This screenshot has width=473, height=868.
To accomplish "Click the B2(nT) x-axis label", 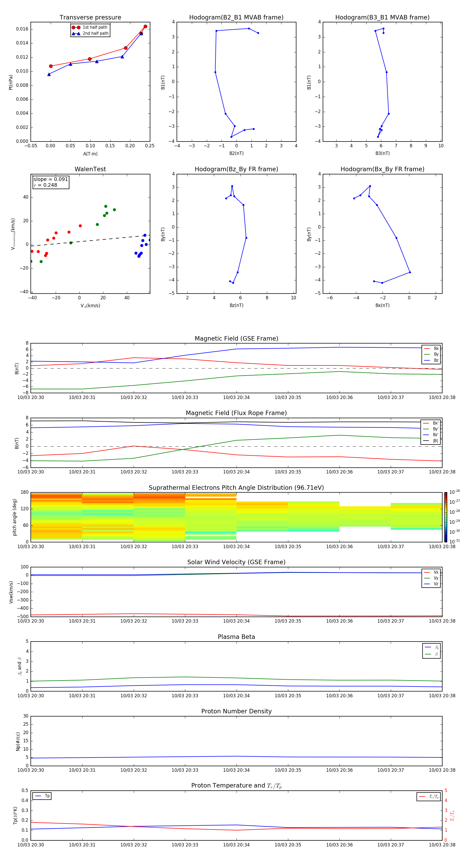I will (x=236, y=153).
